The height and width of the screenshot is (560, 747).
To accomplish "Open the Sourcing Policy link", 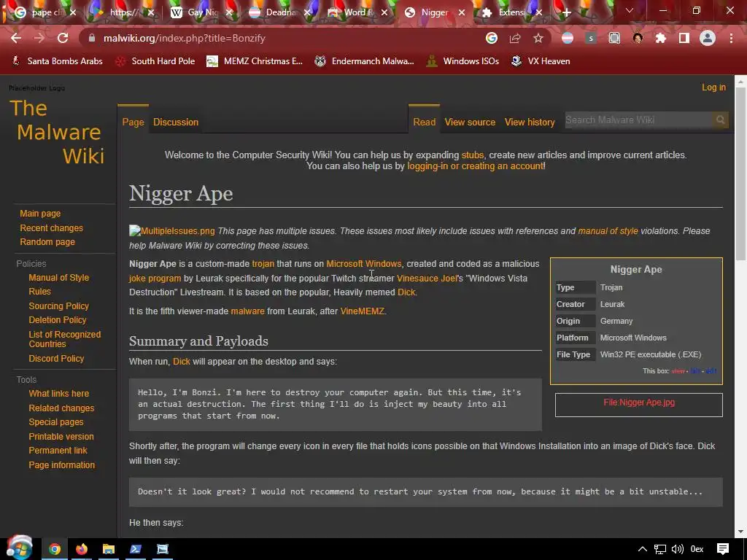I will 58,306.
